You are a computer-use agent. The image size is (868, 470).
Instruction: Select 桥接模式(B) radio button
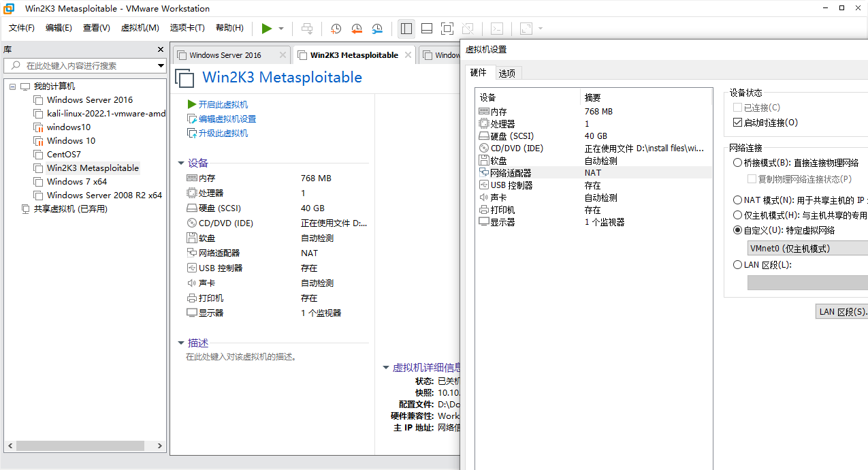tap(737, 163)
